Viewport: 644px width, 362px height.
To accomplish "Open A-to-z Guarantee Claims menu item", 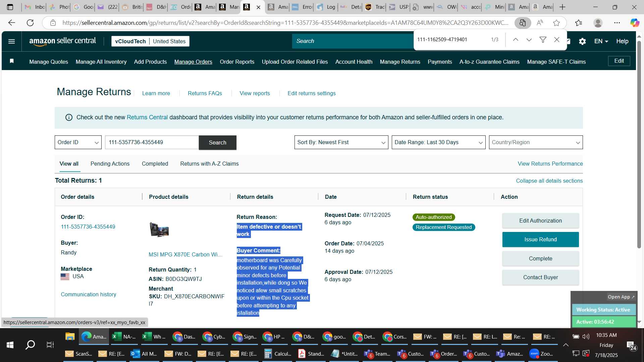I will [489, 62].
